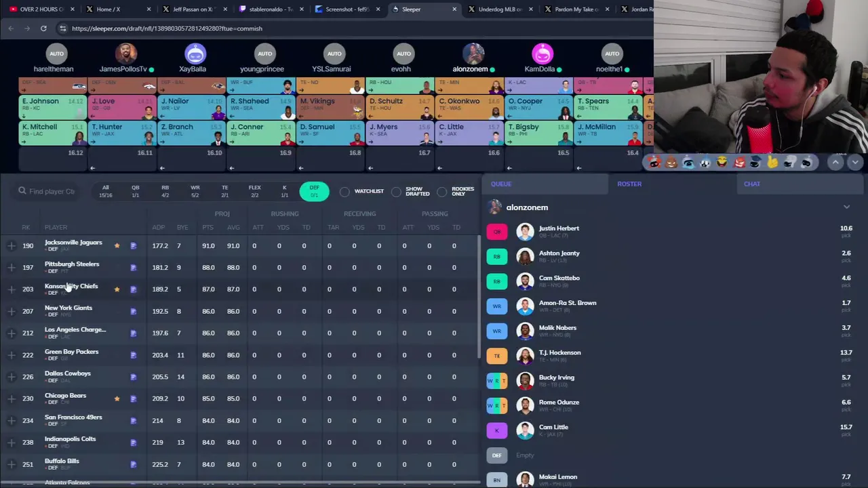Click plus icon beside Kansas City Chiefs

click(12, 289)
